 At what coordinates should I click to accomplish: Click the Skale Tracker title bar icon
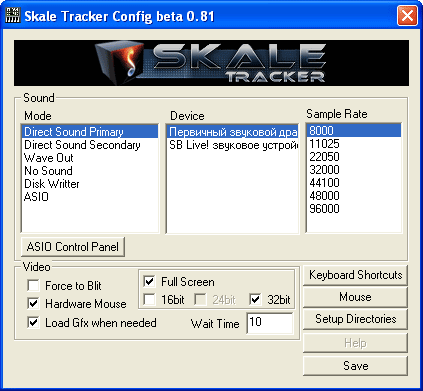point(12,15)
